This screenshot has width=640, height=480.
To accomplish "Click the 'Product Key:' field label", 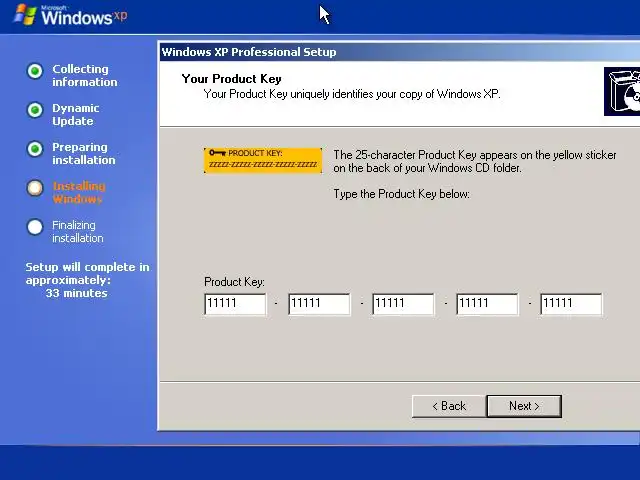I will pos(234,282).
